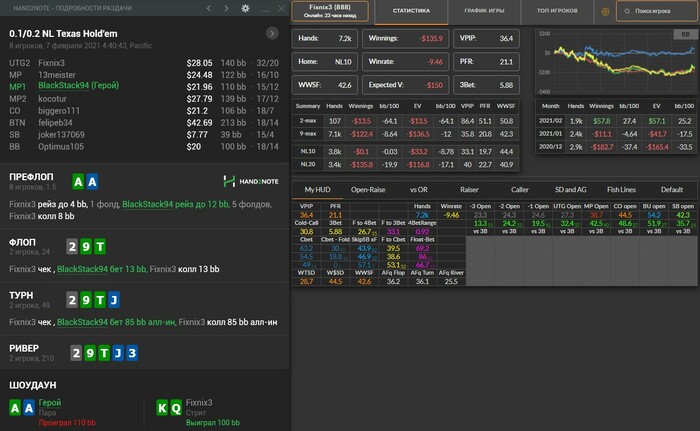Select the 13meister player row
Viewport: 700px width, 431px height.
(x=144, y=75)
